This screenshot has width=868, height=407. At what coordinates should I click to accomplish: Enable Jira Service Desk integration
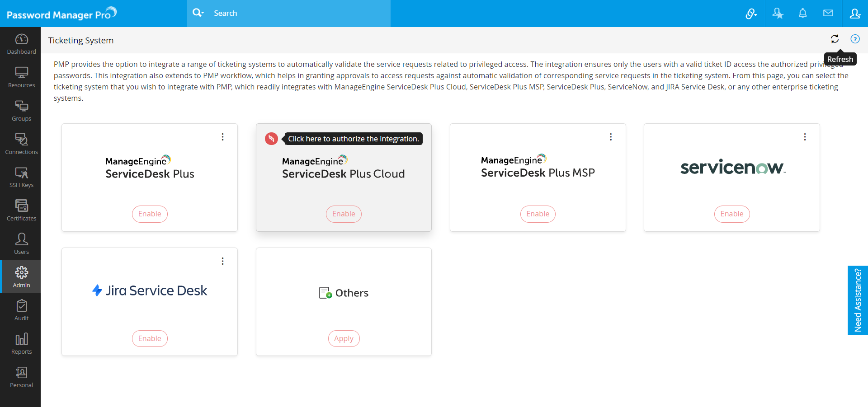150,339
